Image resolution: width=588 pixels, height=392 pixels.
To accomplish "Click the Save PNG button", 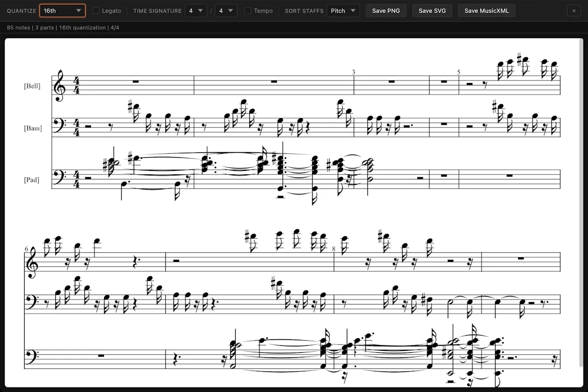I will [386, 11].
